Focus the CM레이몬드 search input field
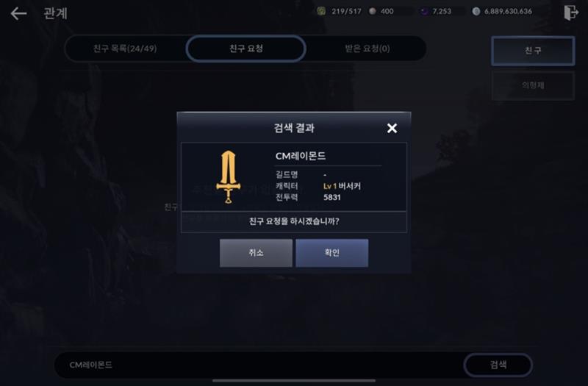Image resolution: width=588 pixels, height=386 pixels. (259, 365)
